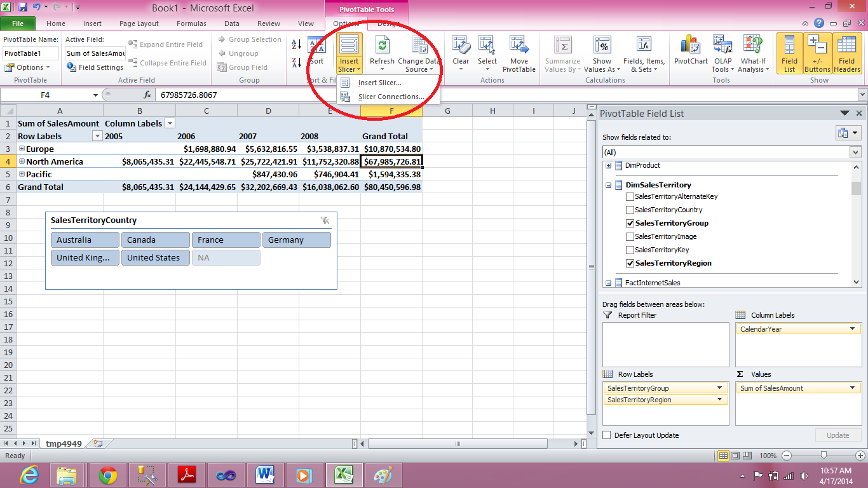Open Column Labels filter dropdown
The height and width of the screenshot is (488, 868).
(170, 123)
